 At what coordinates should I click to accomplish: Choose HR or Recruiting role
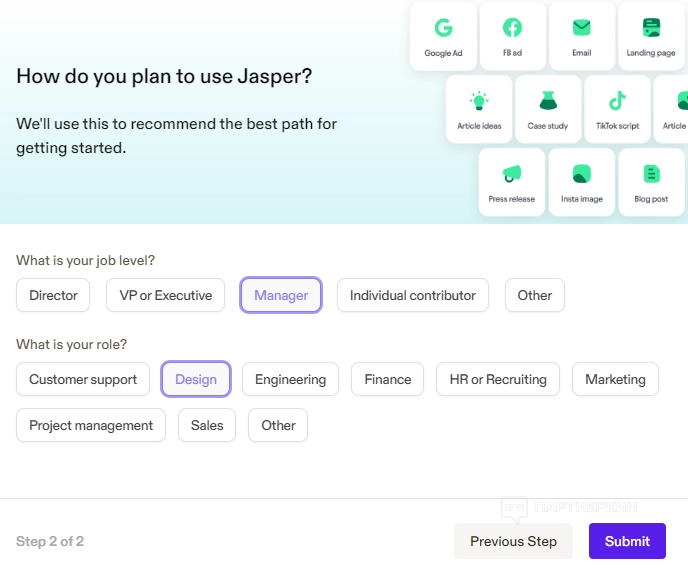tap(498, 379)
